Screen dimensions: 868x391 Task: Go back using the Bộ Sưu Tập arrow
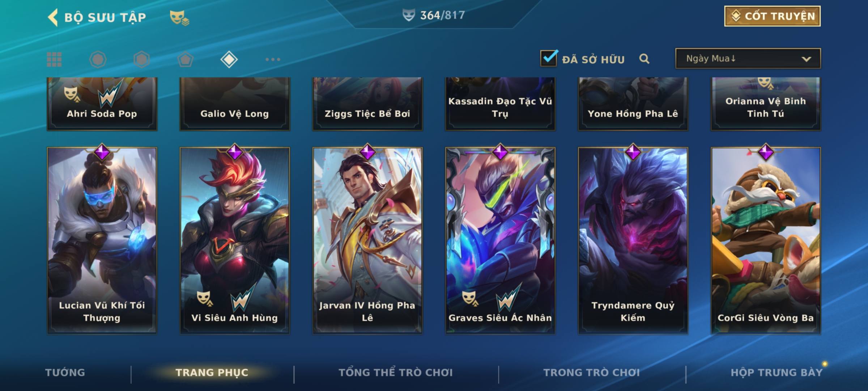(53, 17)
